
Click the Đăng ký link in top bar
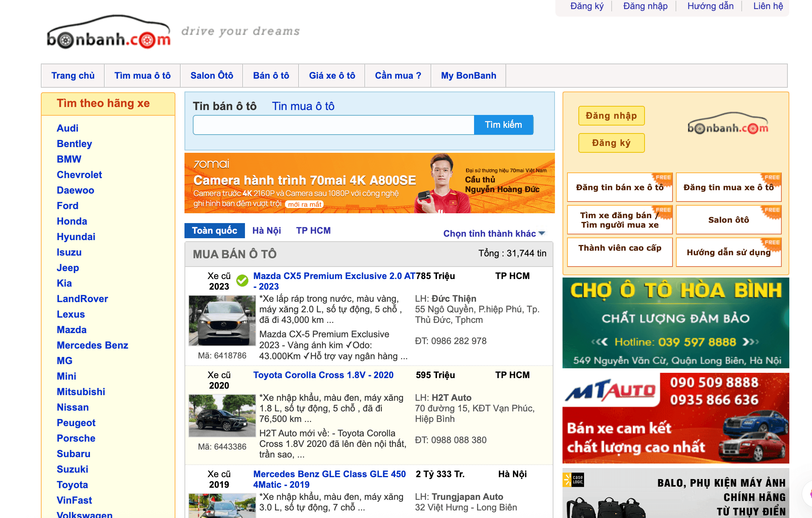[x=587, y=6]
